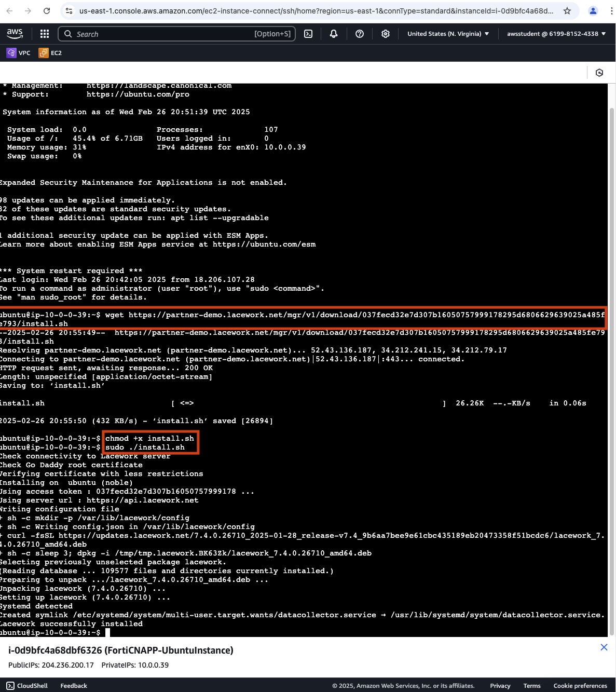The width and height of the screenshot is (616, 692).
Task: Open the Terms link
Action: click(532, 686)
